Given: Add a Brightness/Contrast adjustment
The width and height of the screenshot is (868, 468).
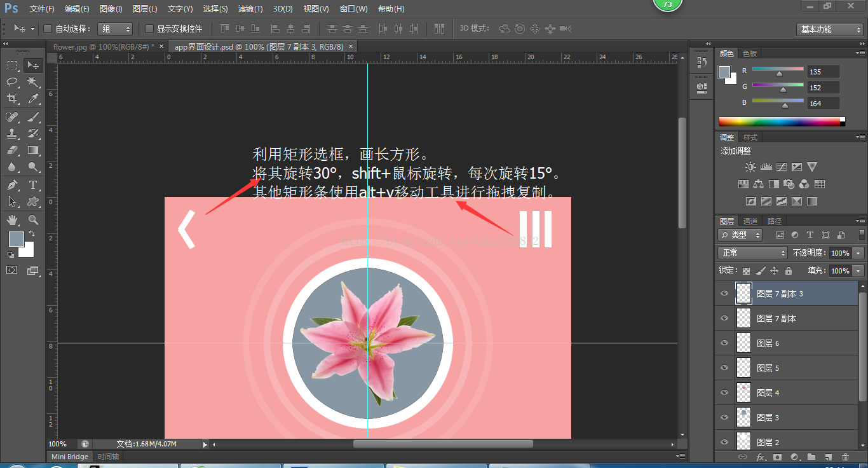Looking at the screenshot, I should tap(750, 167).
